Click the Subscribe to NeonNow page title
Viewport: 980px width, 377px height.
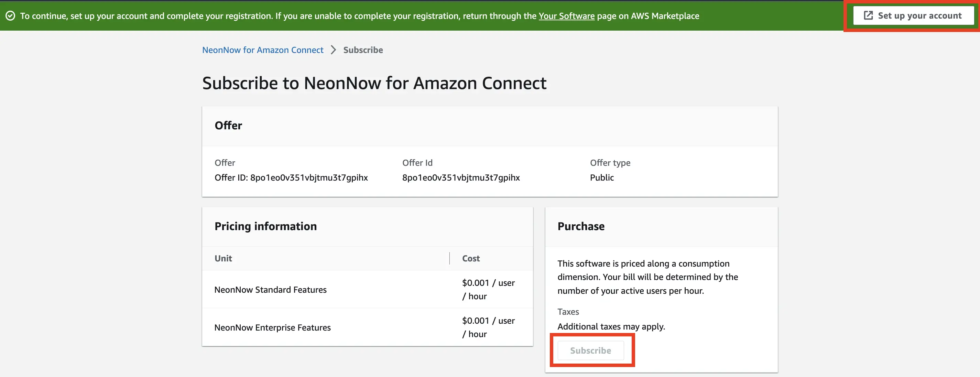(x=374, y=83)
